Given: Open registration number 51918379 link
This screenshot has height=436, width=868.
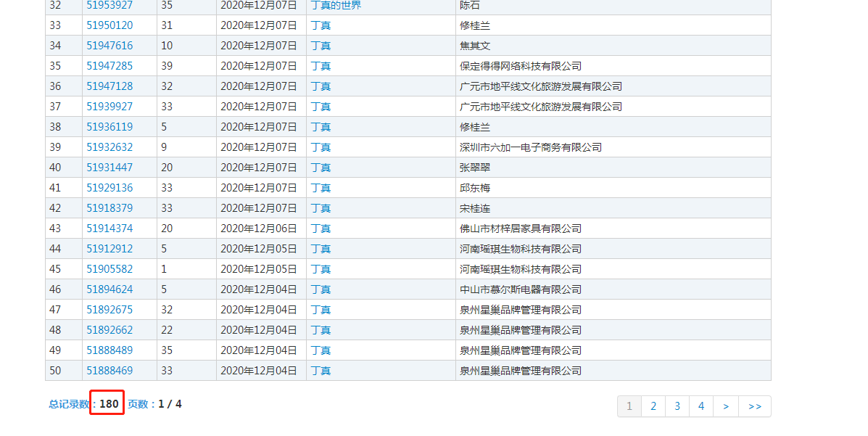Looking at the screenshot, I should (x=109, y=208).
